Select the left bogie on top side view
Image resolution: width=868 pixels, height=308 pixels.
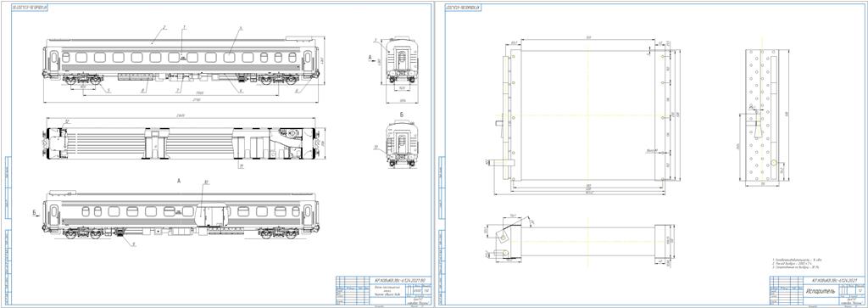pyautogui.click(x=83, y=80)
